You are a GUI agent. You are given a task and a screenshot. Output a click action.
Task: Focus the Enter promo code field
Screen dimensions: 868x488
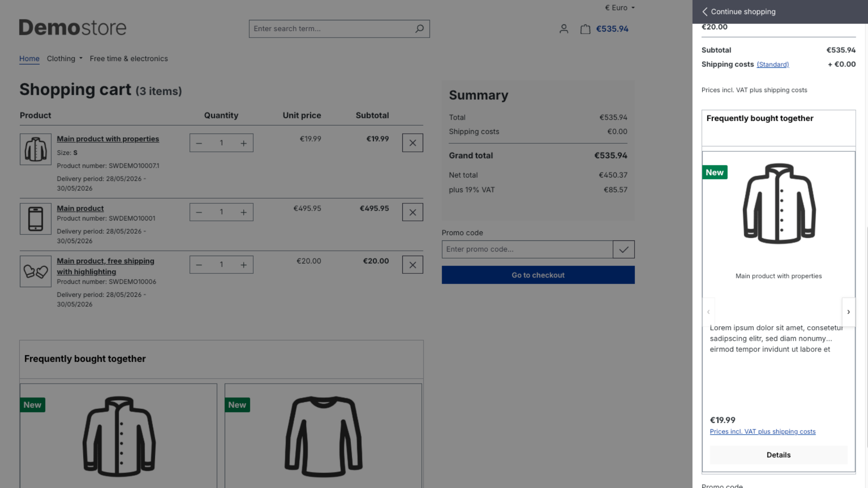click(x=527, y=249)
